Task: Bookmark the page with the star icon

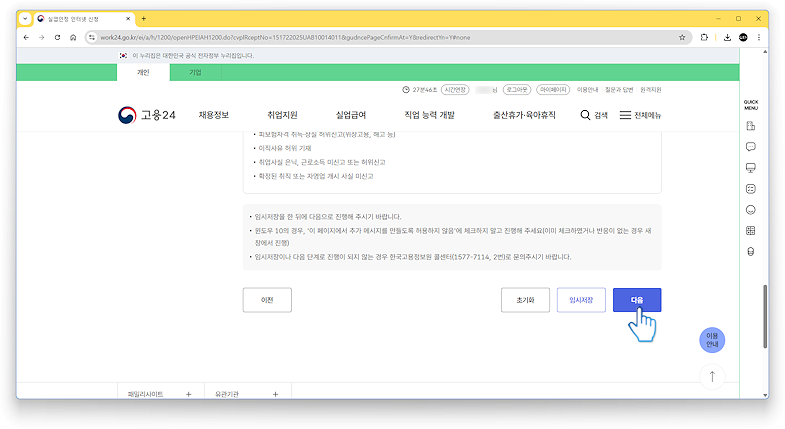Action: [682, 38]
